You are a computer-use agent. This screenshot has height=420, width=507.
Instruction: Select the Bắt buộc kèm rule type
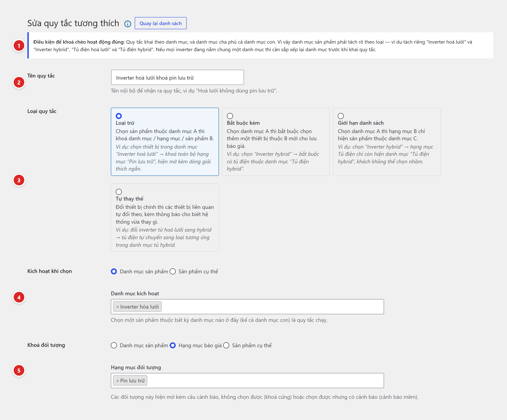click(x=230, y=116)
